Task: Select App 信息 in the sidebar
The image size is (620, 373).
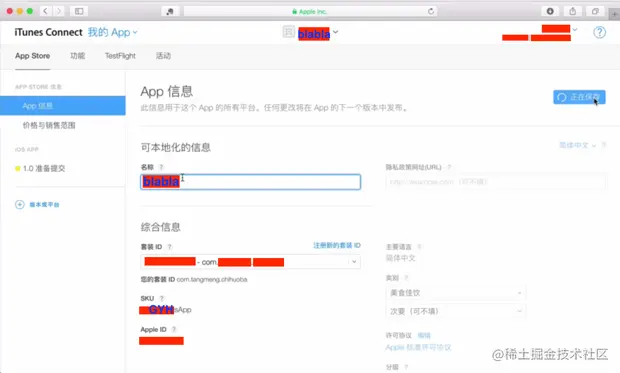Action: click(62, 106)
